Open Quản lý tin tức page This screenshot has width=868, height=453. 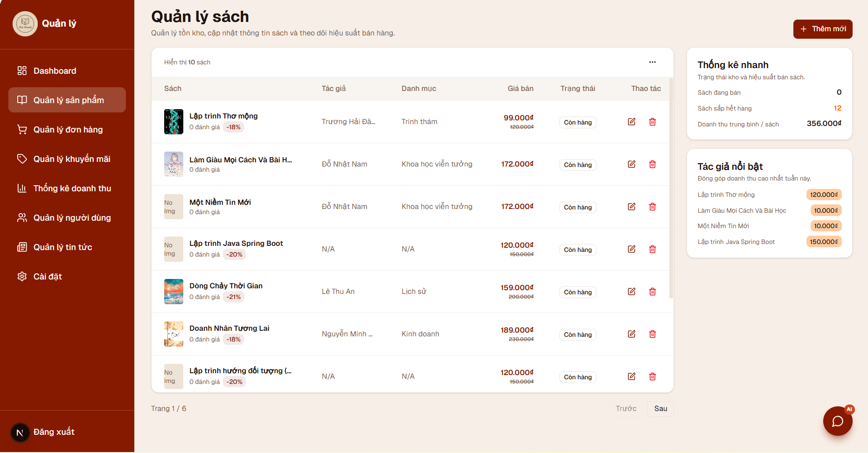pyautogui.click(x=67, y=247)
